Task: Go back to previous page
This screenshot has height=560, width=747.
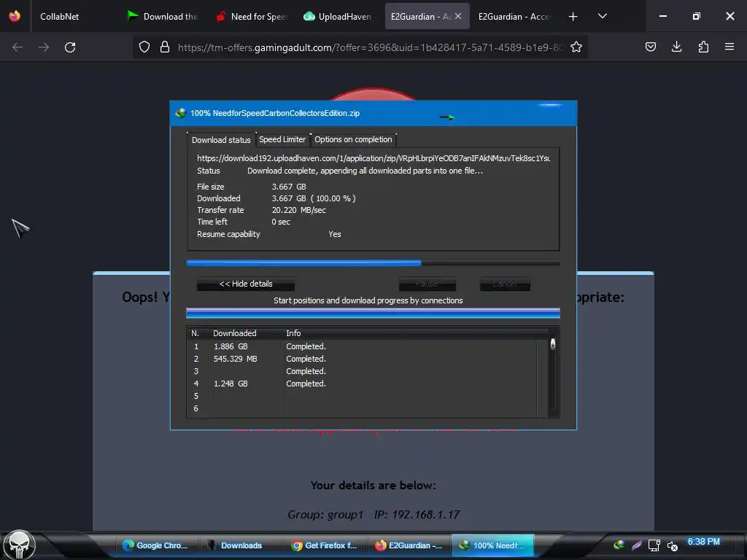Action: click(x=18, y=47)
